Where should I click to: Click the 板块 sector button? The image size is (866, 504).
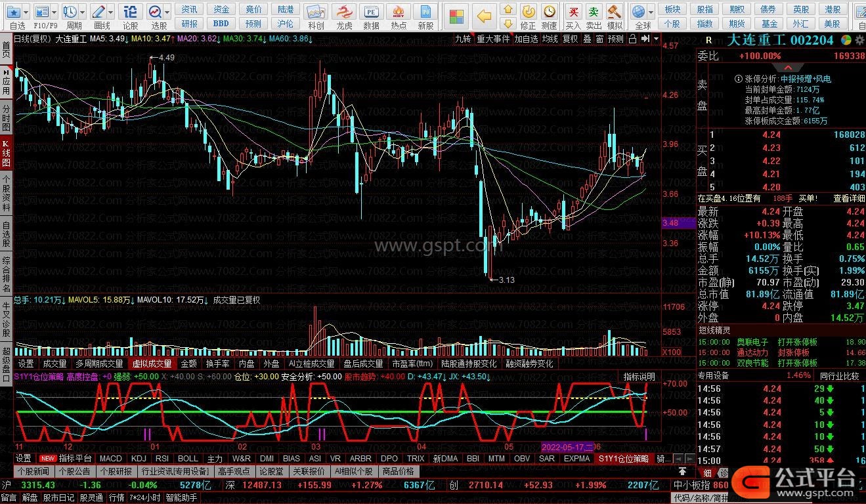pos(672,9)
